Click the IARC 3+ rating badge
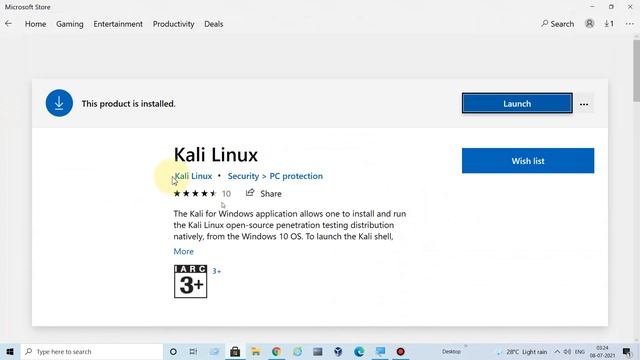The width and height of the screenshot is (640, 360). click(x=191, y=281)
